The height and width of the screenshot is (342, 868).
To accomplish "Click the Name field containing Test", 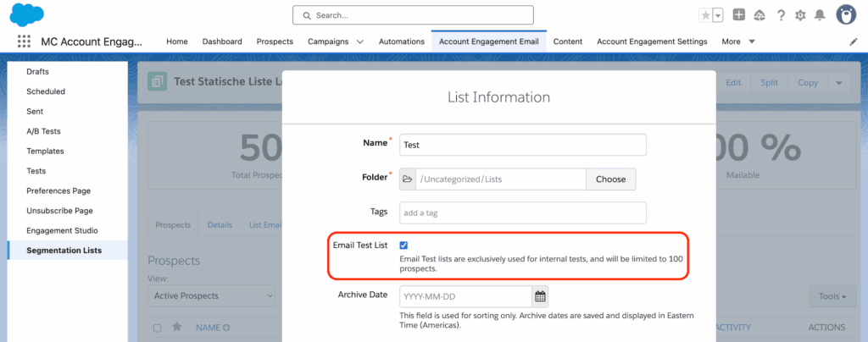I will tap(522, 145).
